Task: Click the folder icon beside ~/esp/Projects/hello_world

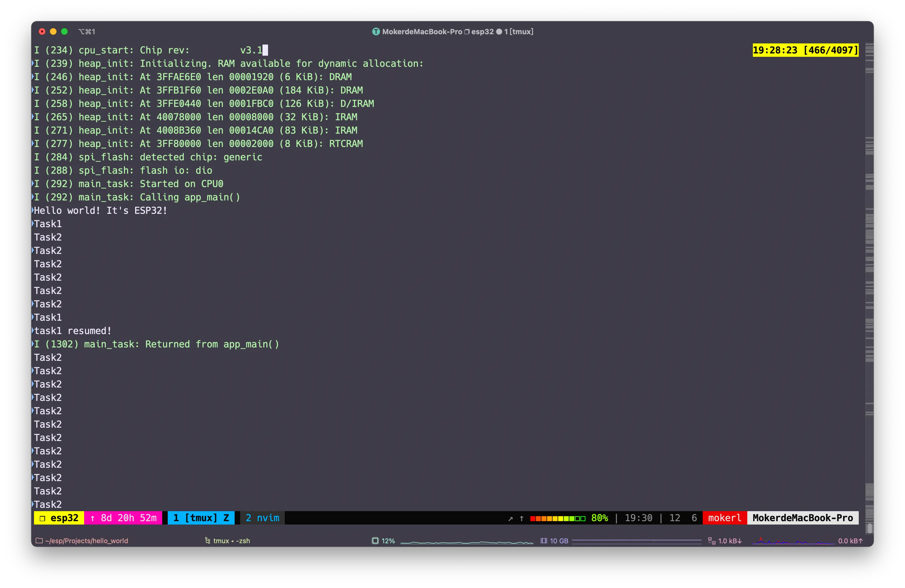Action: pyautogui.click(x=39, y=540)
